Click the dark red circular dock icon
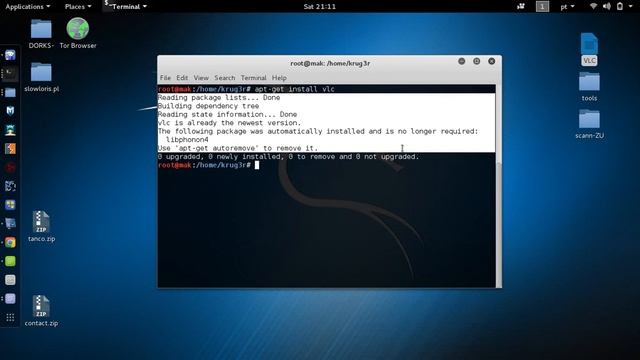This screenshot has height=360, width=640. tap(10, 167)
